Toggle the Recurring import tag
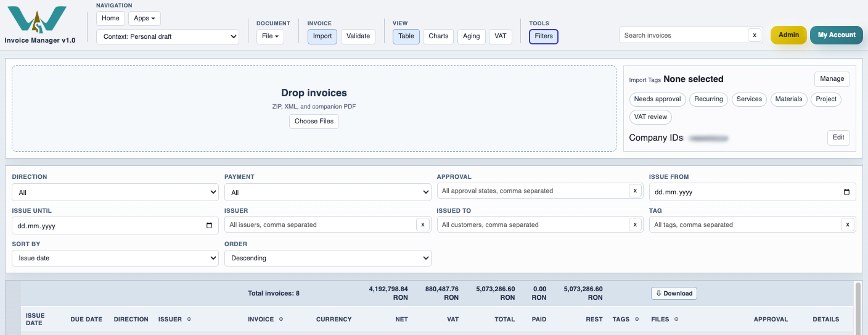The height and width of the screenshot is (335, 868). pos(708,99)
